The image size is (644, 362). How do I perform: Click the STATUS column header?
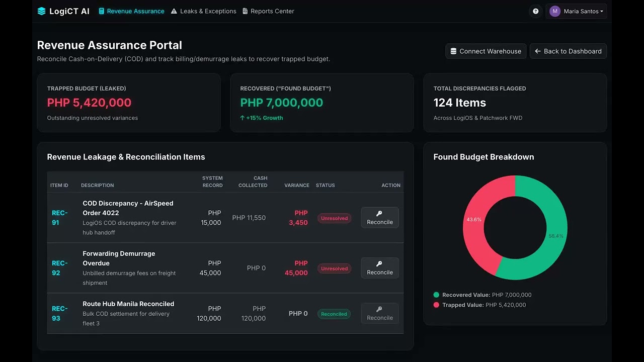coord(326,186)
